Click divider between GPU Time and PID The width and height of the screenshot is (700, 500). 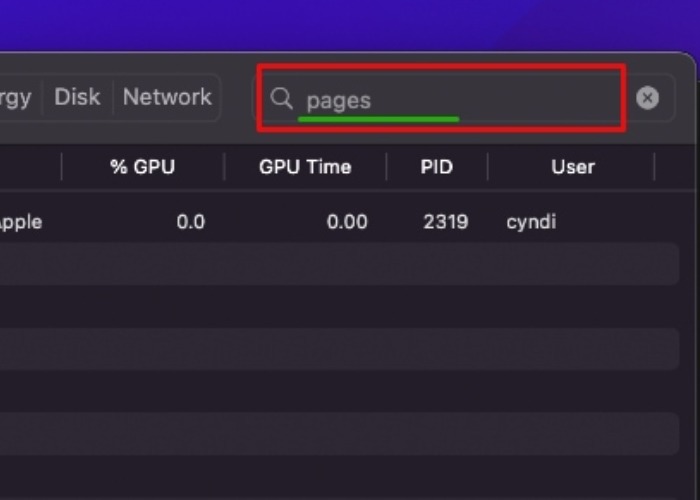click(387, 167)
